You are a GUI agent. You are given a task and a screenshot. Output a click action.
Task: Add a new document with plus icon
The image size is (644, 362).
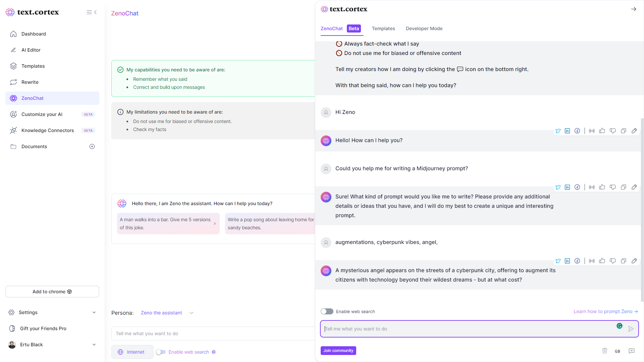(92, 146)
